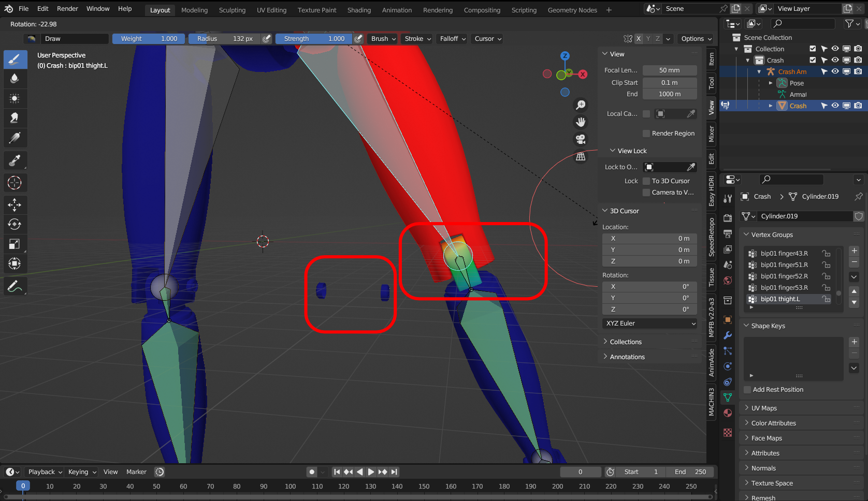Select the Rotate tool
This screenshot has width=868, height=501.
pos(15,225)
